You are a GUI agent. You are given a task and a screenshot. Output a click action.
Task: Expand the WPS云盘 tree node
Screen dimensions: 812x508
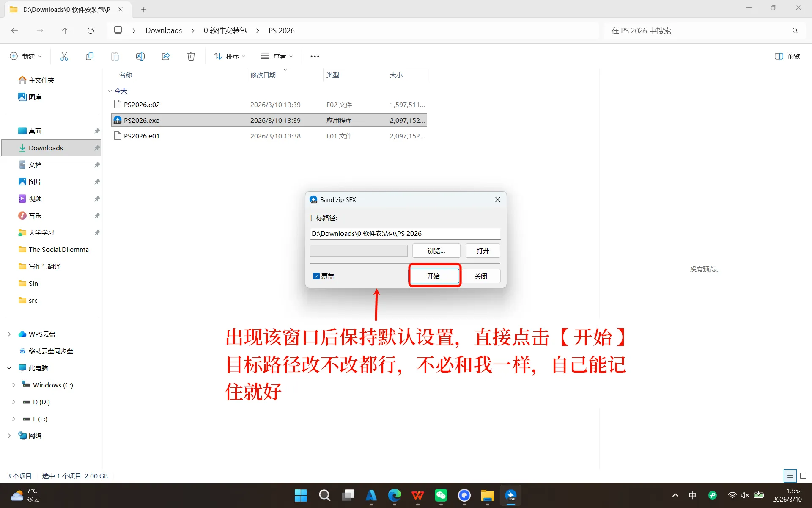click(x=10, y=334)
